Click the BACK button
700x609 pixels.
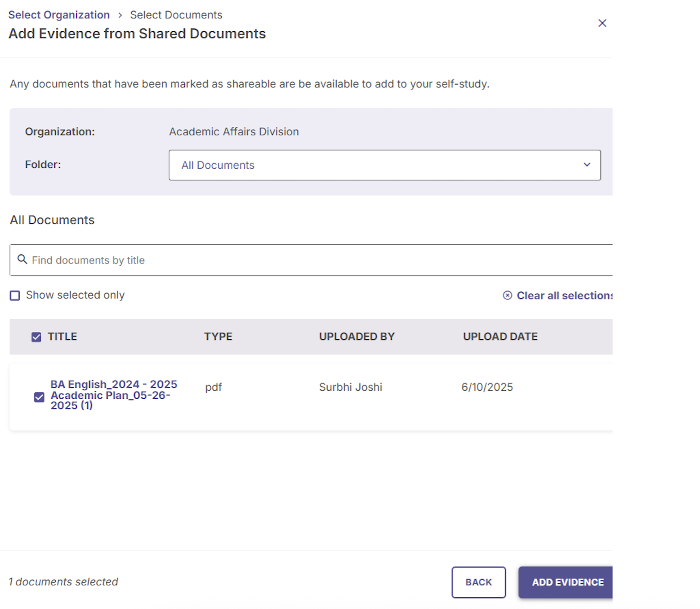479,582
